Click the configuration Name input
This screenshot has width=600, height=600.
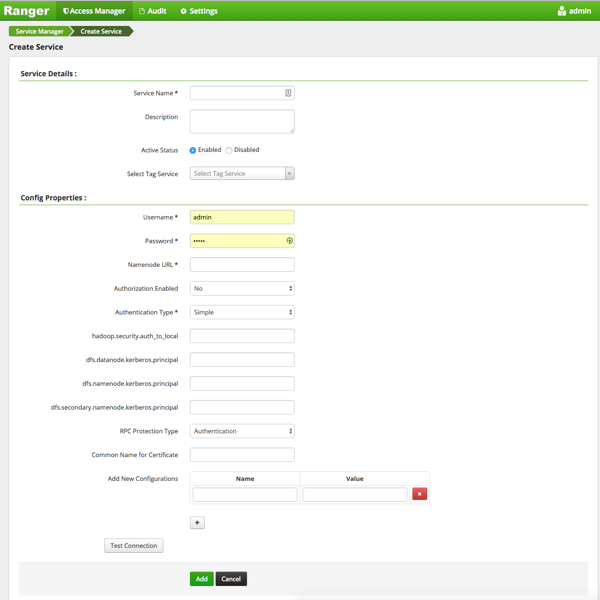245,494
